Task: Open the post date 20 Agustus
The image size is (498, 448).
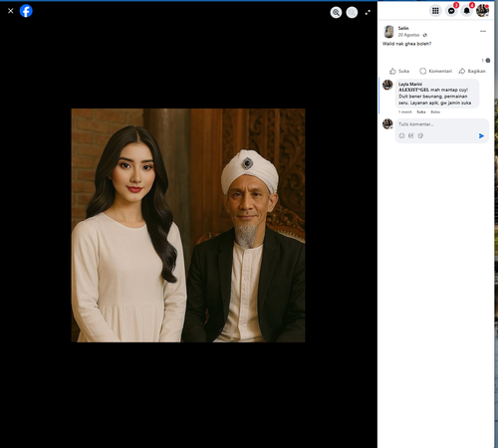Action: (x=408, y=35)
